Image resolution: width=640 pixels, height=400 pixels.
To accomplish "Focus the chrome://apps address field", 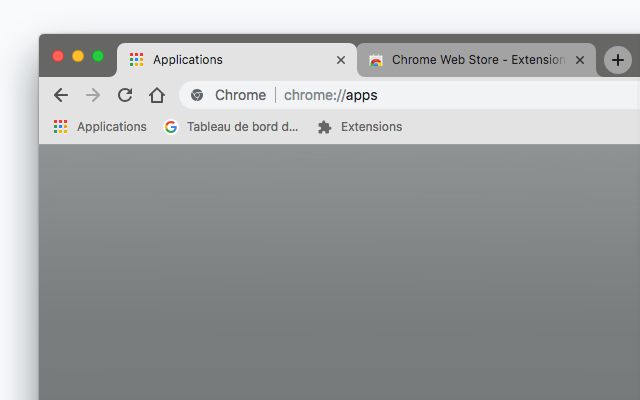I will pyautogui.click(x=409, y=95).
